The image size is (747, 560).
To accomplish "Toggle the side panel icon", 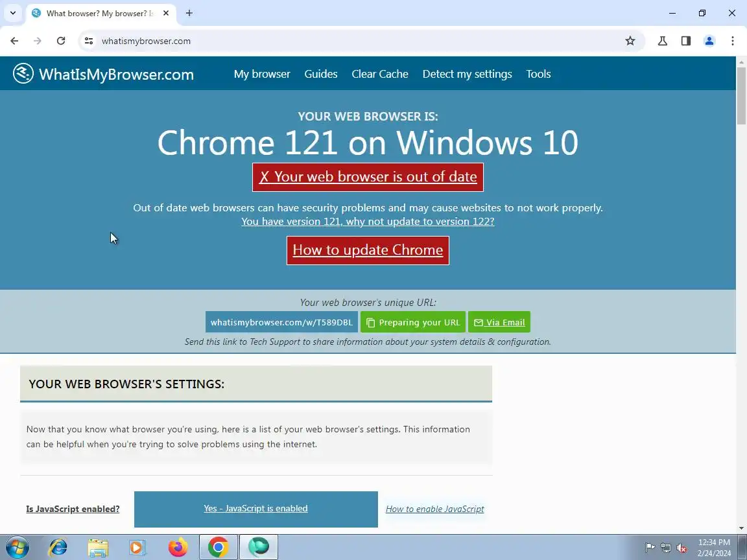I will point(686,41).
